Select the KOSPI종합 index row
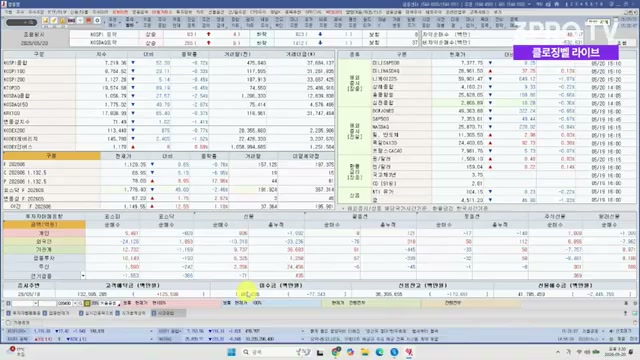This screenshot has height=360, width=640. (x=168, y=63)
